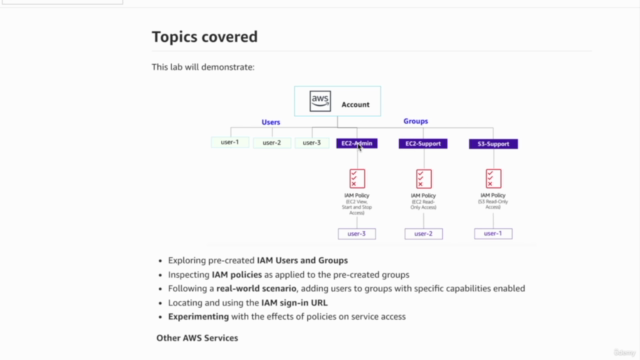Click the Account label beside the AWS logo
Screen dimensions: 640x360
[356, 104]
